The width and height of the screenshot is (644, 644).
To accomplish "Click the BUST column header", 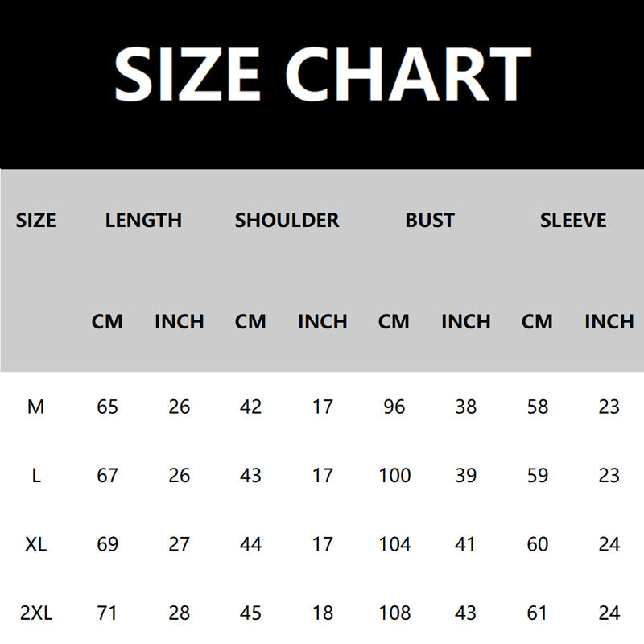I will [430, 220].
